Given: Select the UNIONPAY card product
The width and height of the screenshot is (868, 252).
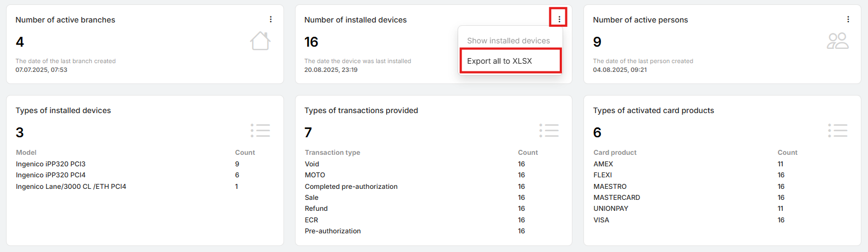Looking at the screenshot, I should (x=610, y=209).
